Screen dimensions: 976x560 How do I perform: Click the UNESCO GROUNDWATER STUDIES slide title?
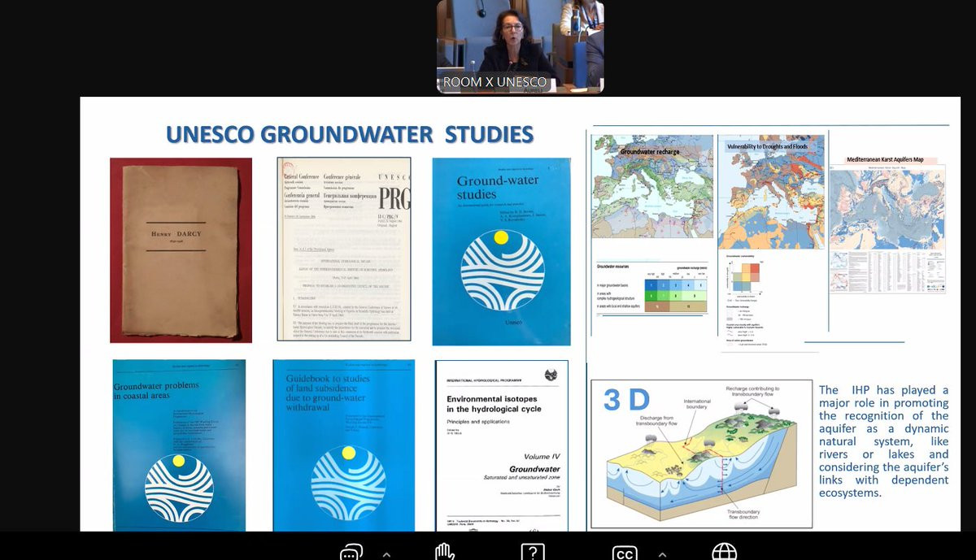(x=350, y=134)
